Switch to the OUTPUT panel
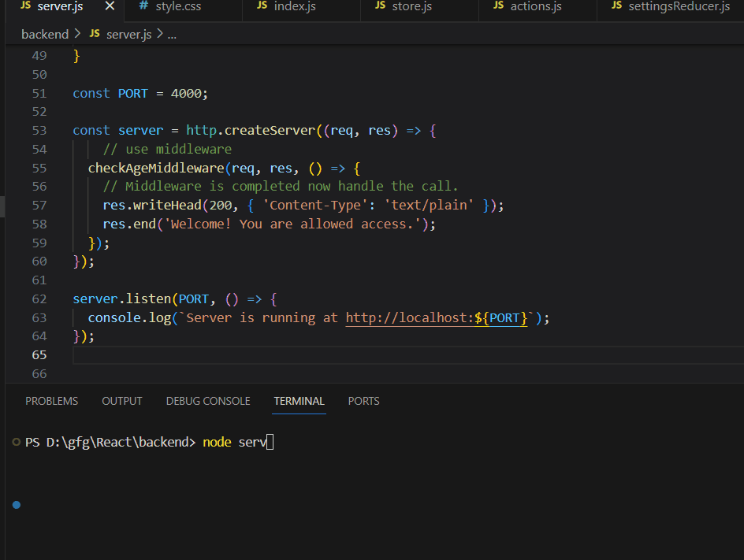The height and width of the screenshot is (560, 744). point(122,401)
